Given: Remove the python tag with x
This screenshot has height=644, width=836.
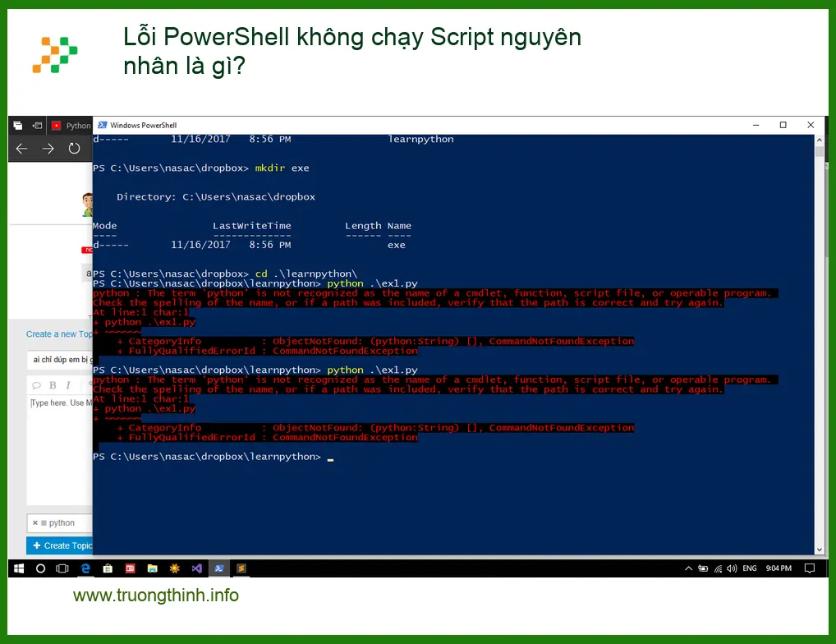Looking at the screenshot, I should (x=35, y=523).
